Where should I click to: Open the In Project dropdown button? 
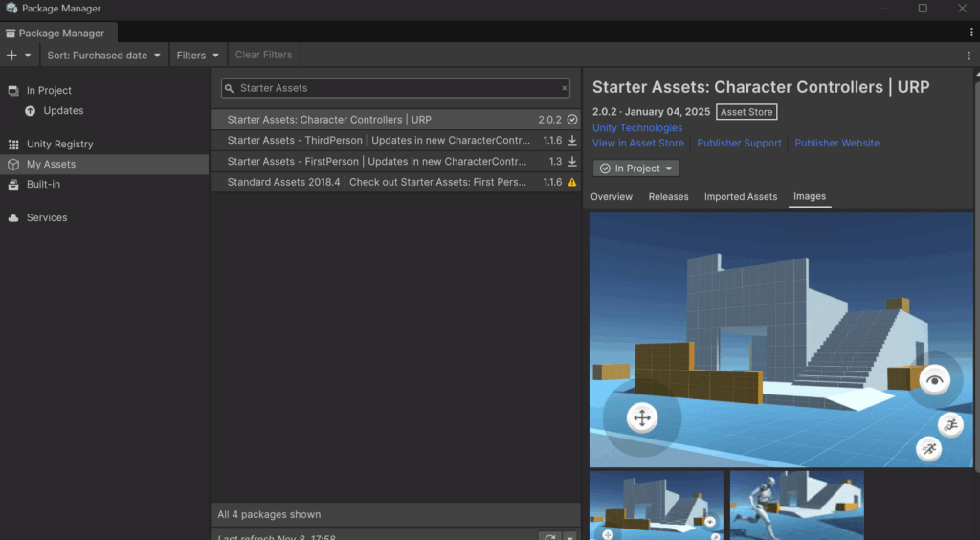(x=636, y=169)
